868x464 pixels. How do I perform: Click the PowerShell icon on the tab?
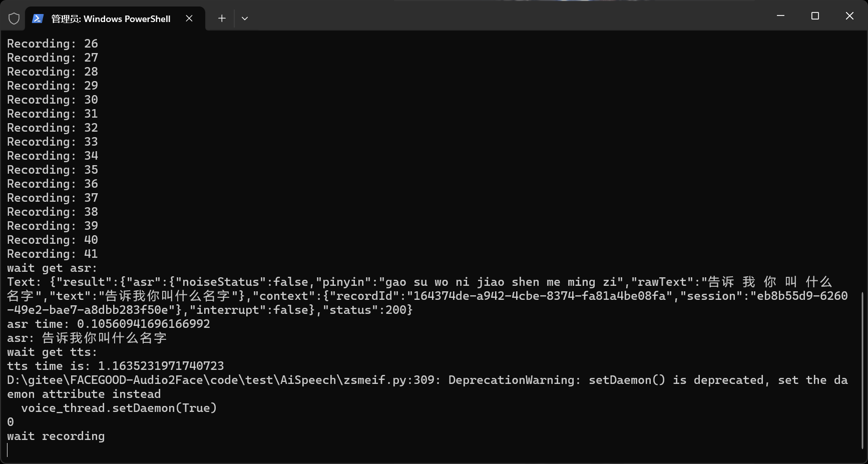[38, 19]
